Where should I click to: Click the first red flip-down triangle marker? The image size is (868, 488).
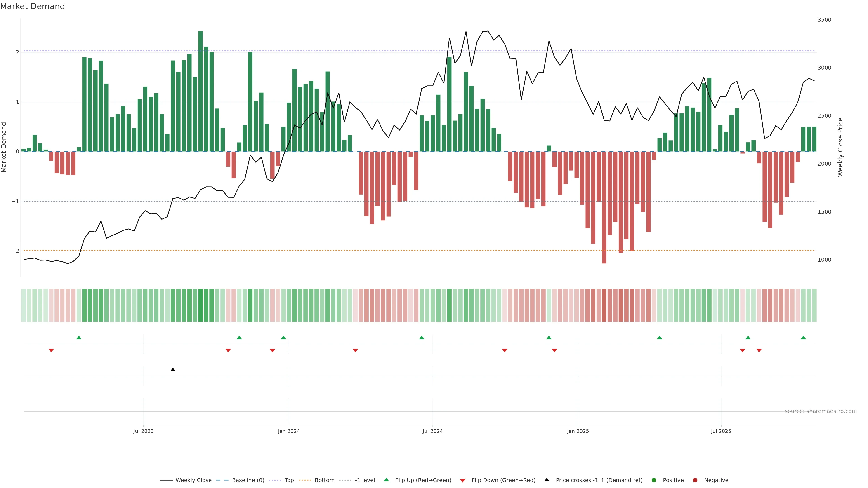tap(51, 351)
